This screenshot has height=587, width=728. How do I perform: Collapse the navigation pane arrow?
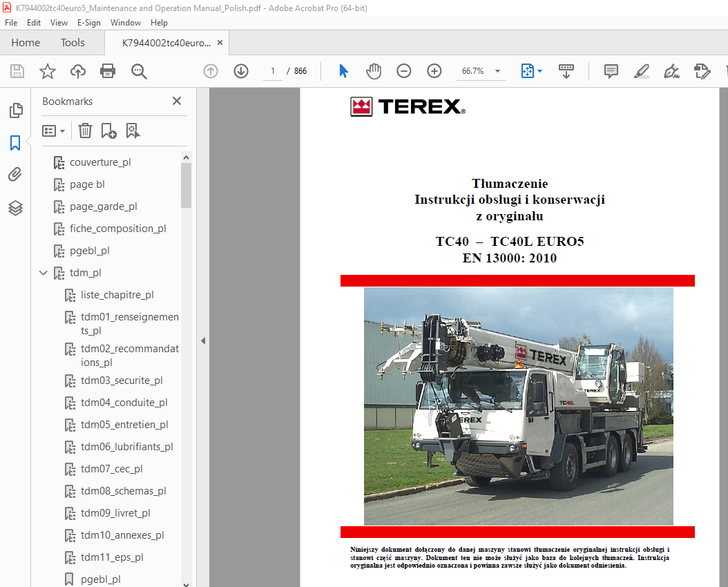click(x=203, y=340)
